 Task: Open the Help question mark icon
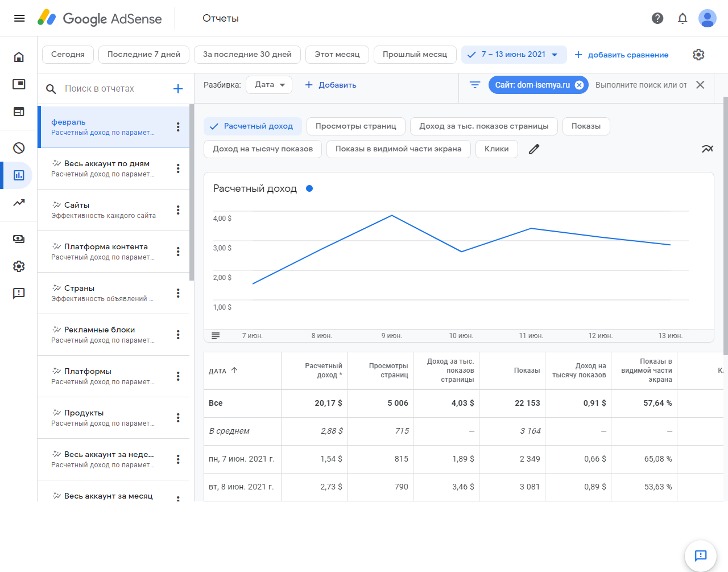(x=657, y=18)
